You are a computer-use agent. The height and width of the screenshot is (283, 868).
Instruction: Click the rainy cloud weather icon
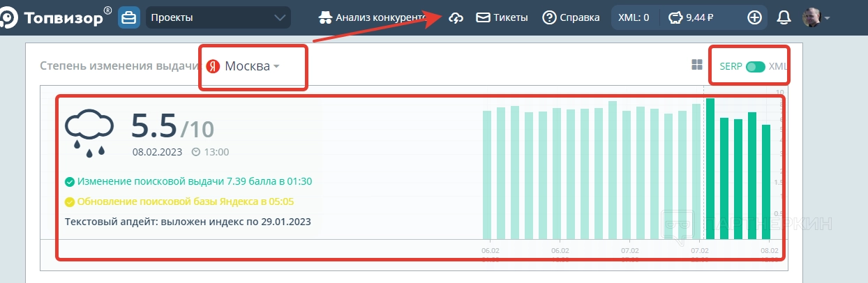[x=89, y=132]
